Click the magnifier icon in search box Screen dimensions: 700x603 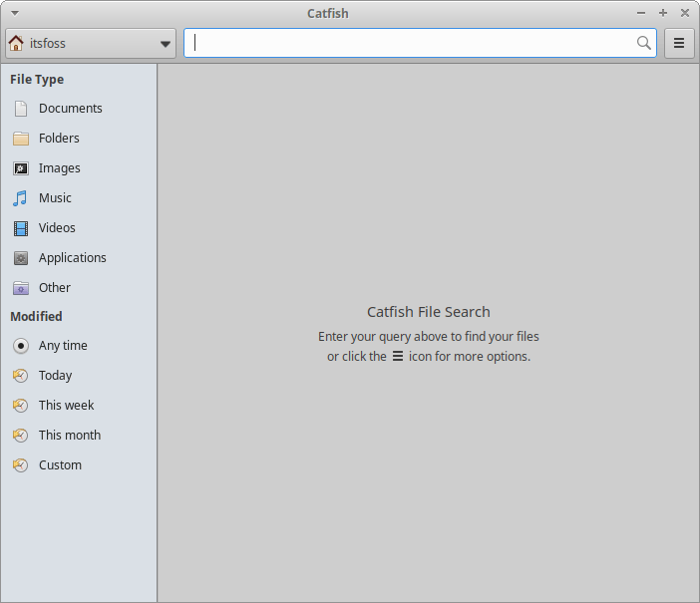(644, 43)
